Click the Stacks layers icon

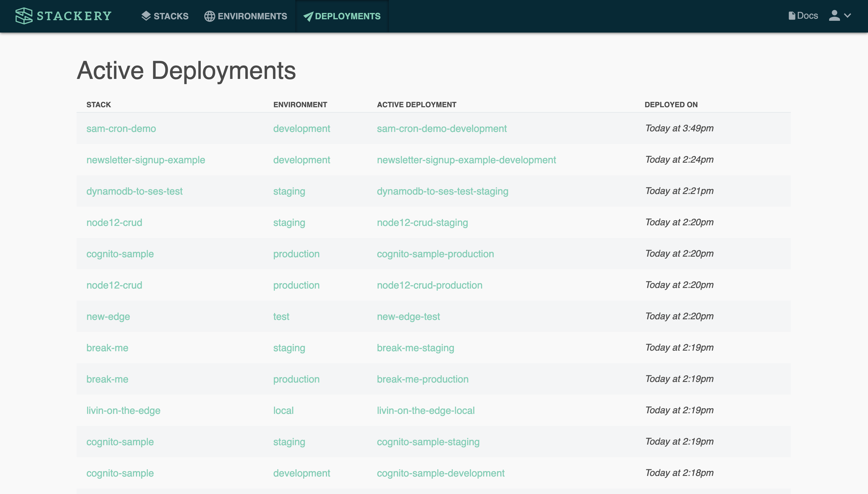click(x=146, y=16)
